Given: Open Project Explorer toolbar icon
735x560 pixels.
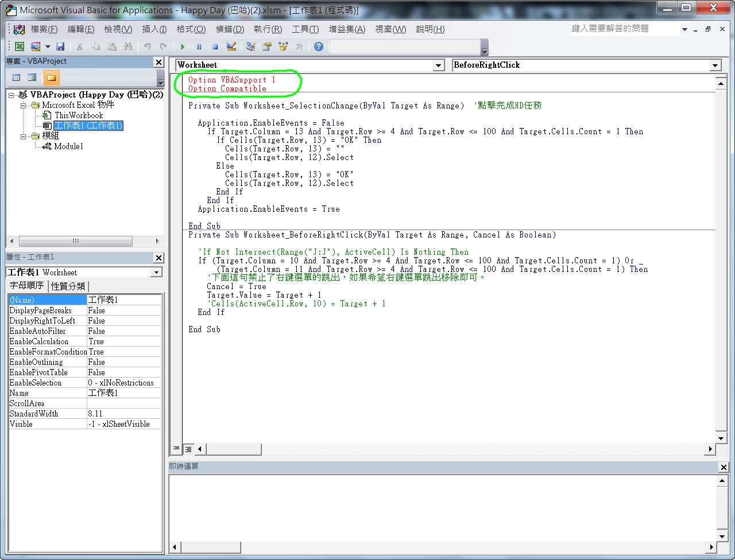Looking at the screenshot, I should pos(251,46).
